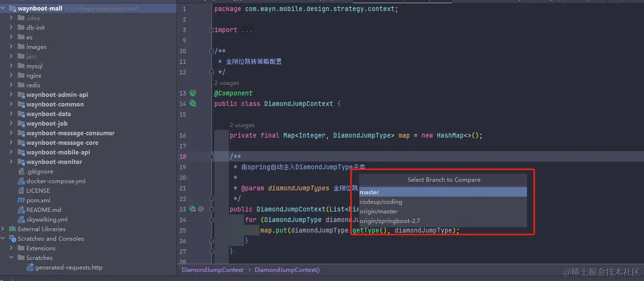Image resolution: width=644 pixels, height=281 pixels.
Task: Collapse the waynboot-mall root node
Action: pyautogui.click(x=3, y=8)
